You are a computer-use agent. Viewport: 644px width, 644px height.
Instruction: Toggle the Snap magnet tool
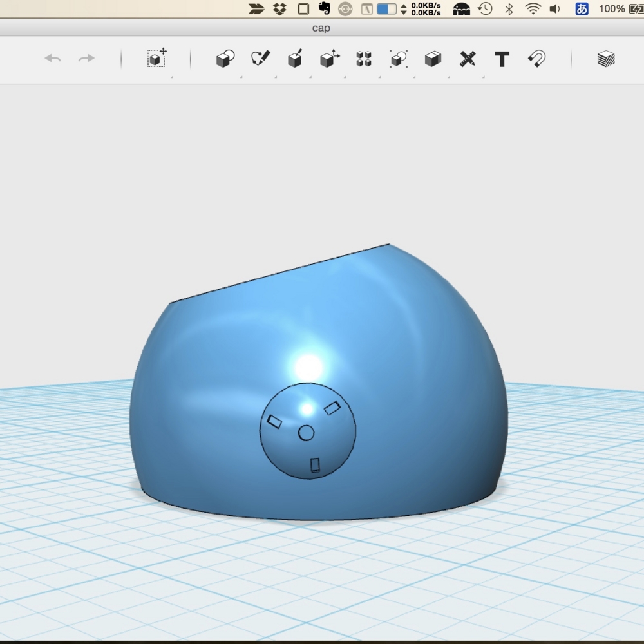pyautogui.click(x=537, y=59)
